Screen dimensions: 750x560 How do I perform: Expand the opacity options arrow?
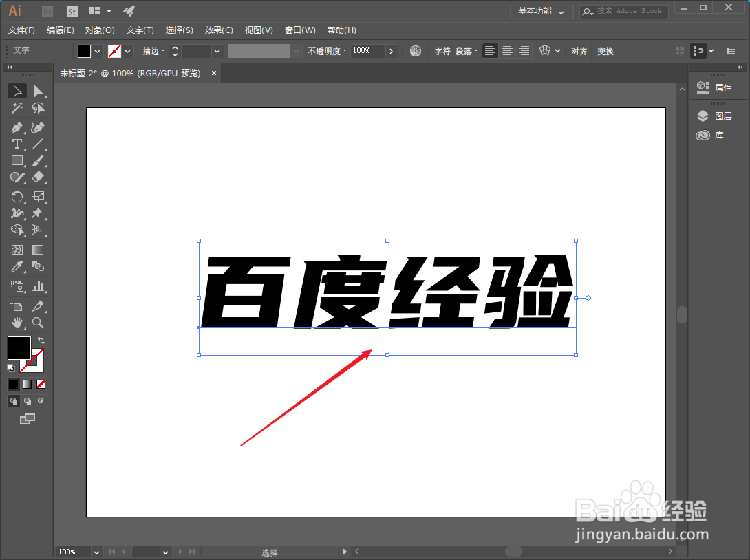tap(392, 51)
